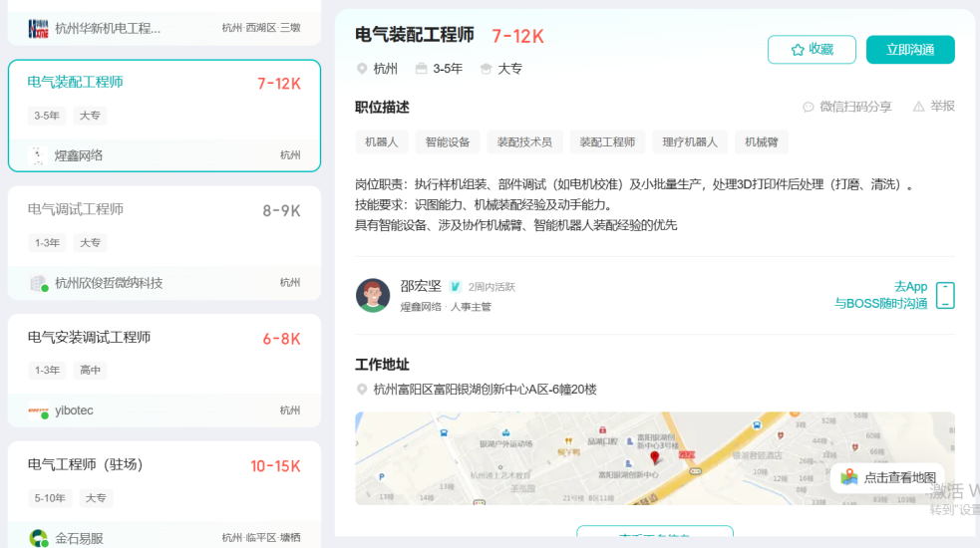Click the red location pin on map
The width and height of the screenshot is (980, 548).
655,458
